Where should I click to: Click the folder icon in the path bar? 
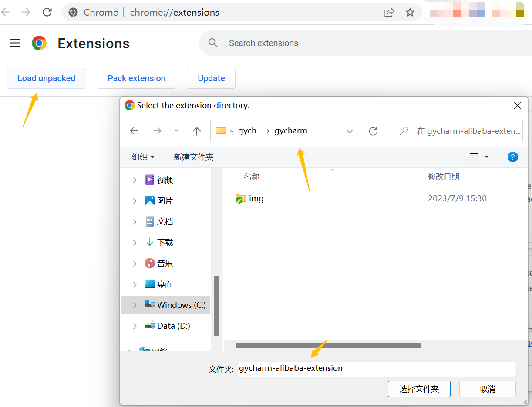pyautogui.click(x=221, y=130)
